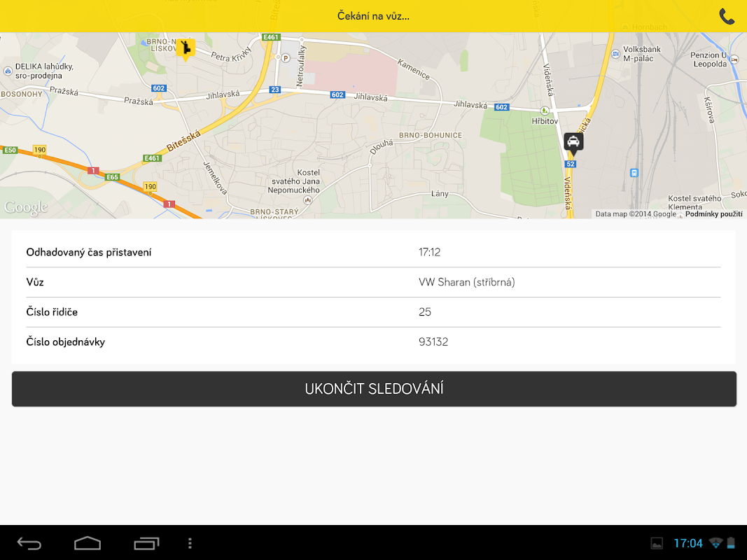747x560 pixels.
Task: Tap the Volksbank M-palác map icon
Action: [615, 53]
